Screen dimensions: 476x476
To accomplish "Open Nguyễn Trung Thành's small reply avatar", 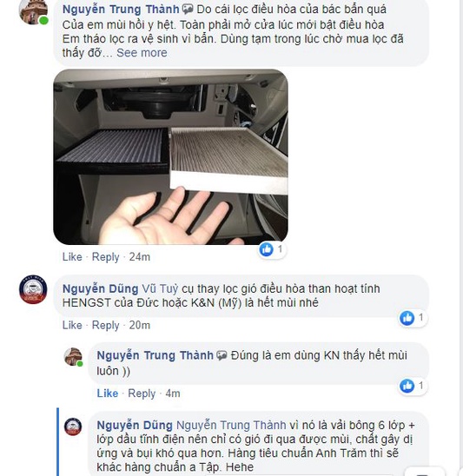I will click(x=73, y=357).
